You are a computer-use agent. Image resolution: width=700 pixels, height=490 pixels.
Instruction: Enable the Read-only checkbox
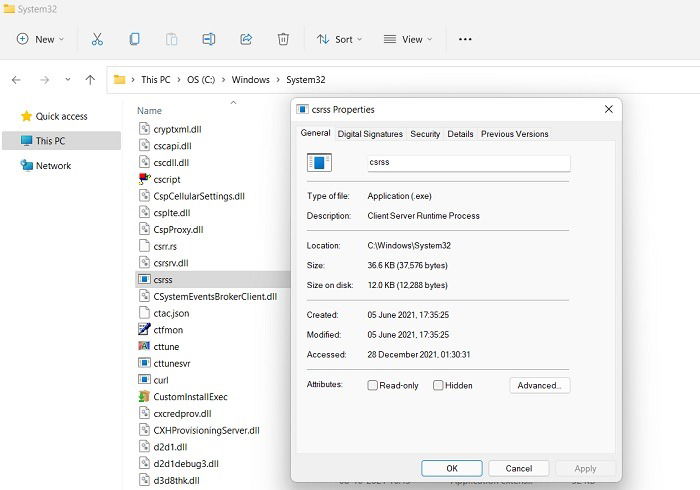pyautogui.click(x=372, y=385)
